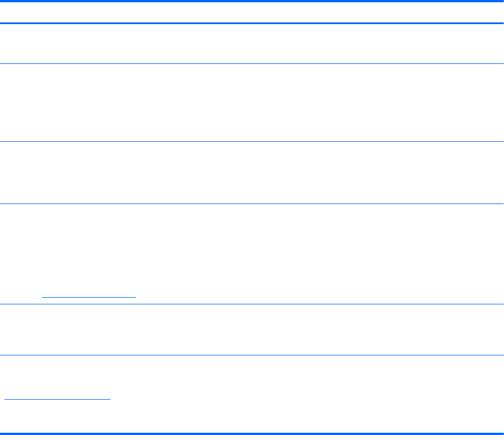Click the blue line under the header row

click(251, 23)
